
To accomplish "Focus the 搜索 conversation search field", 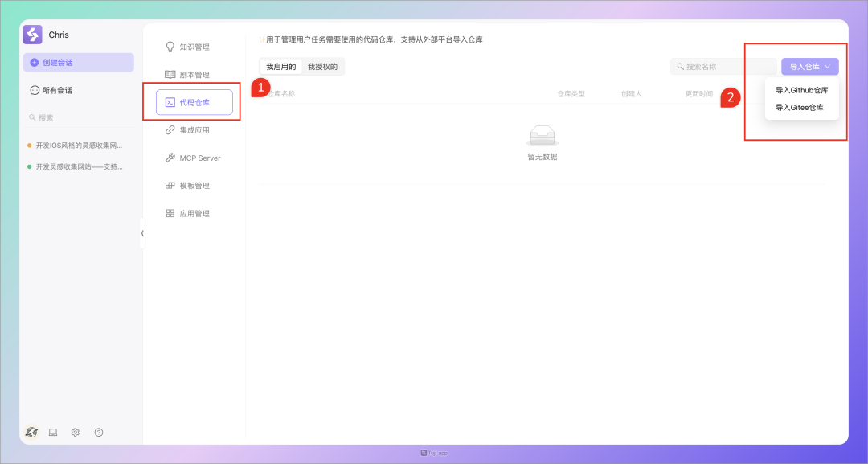I will coord(79,117).
